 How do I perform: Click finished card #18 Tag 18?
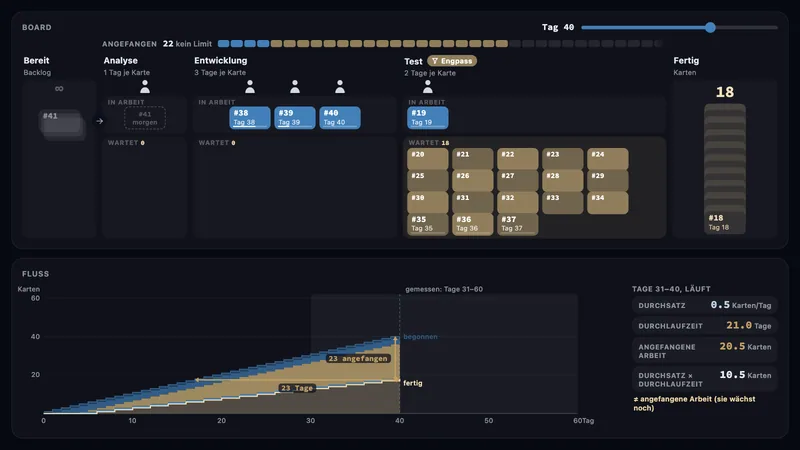[x=724, y=222]
